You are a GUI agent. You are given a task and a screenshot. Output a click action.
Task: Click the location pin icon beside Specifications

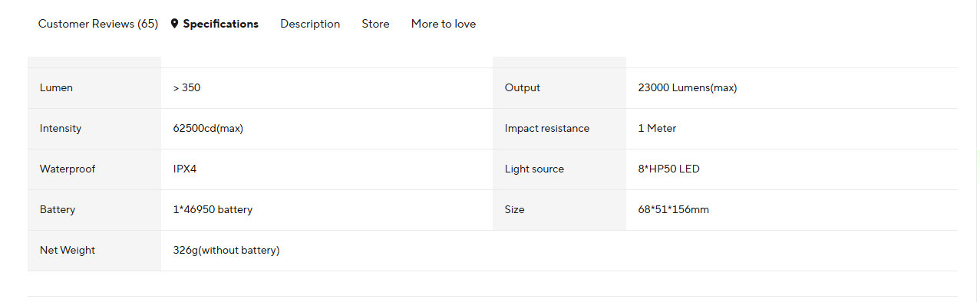pos(175,24)
